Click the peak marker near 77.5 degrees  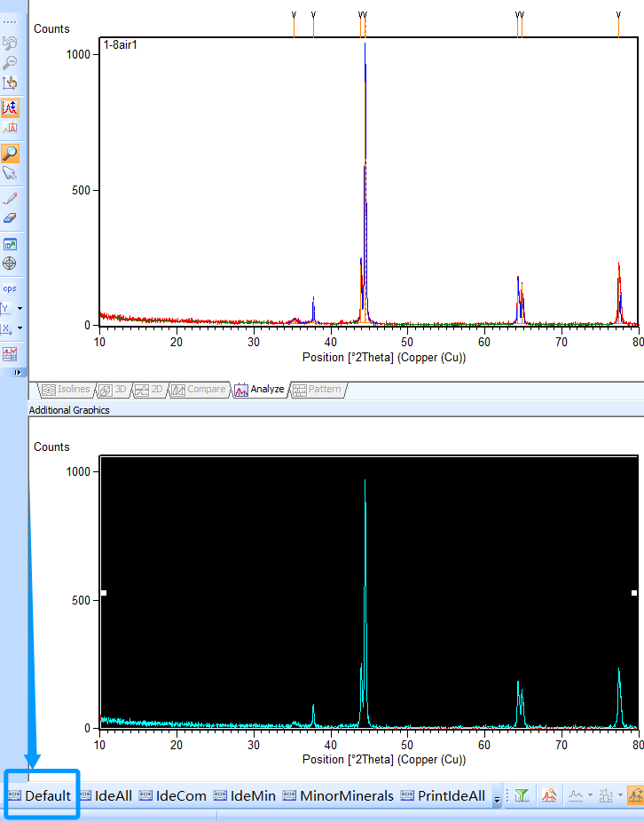[x=618, y=24]
